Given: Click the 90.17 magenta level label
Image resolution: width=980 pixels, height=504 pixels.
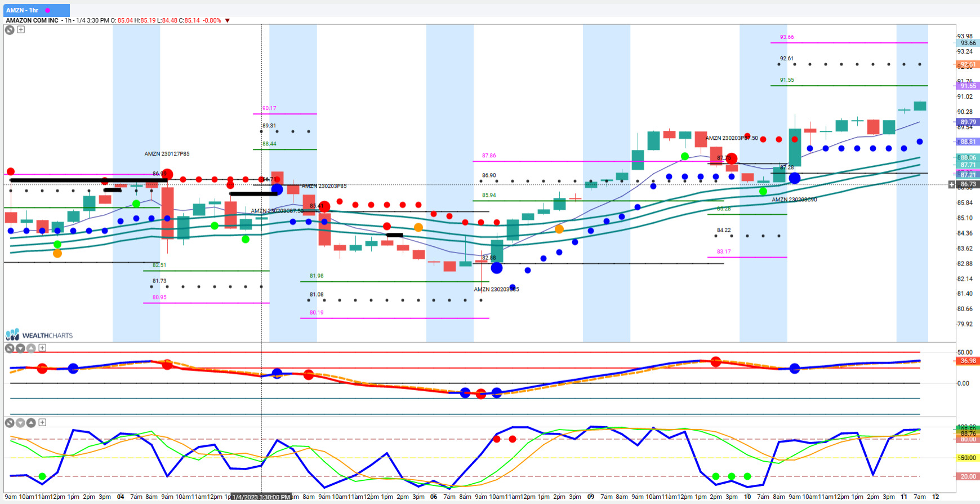Looking at the screenshot, I should click(x=269, y=108).
